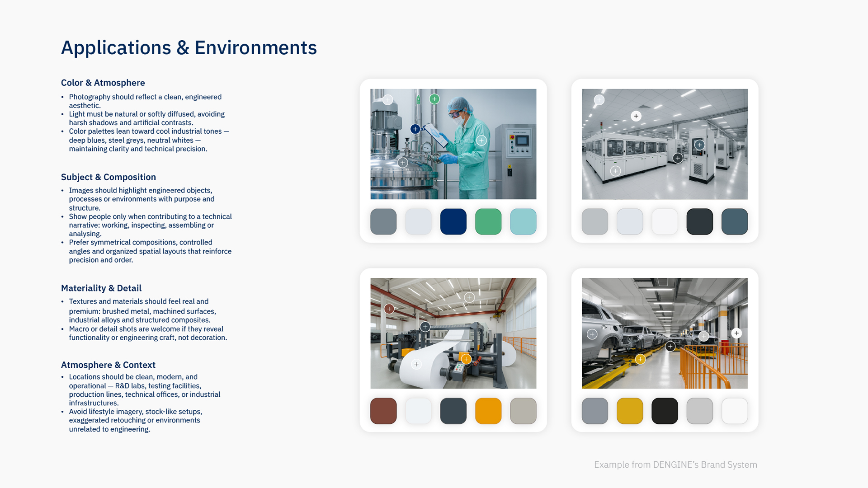
Task: Click the white plus marker on paper roll
Action: 416,364
